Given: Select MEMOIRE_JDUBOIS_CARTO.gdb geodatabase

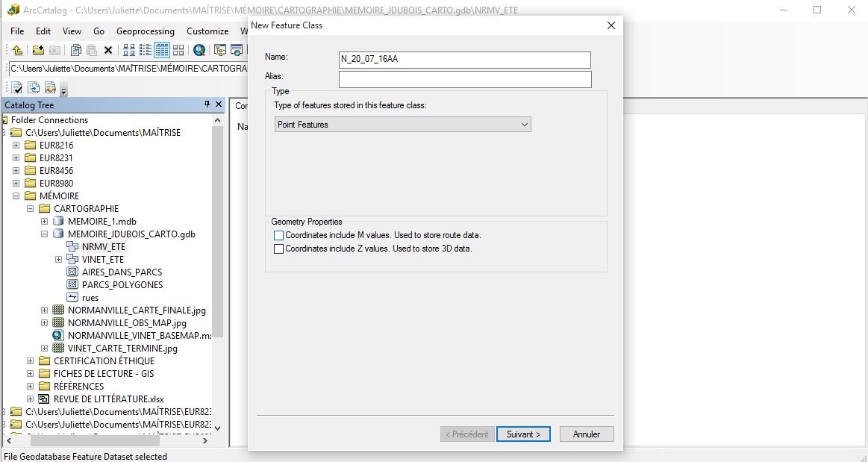Looking at the screenshot, I should [x=131, y=234].
